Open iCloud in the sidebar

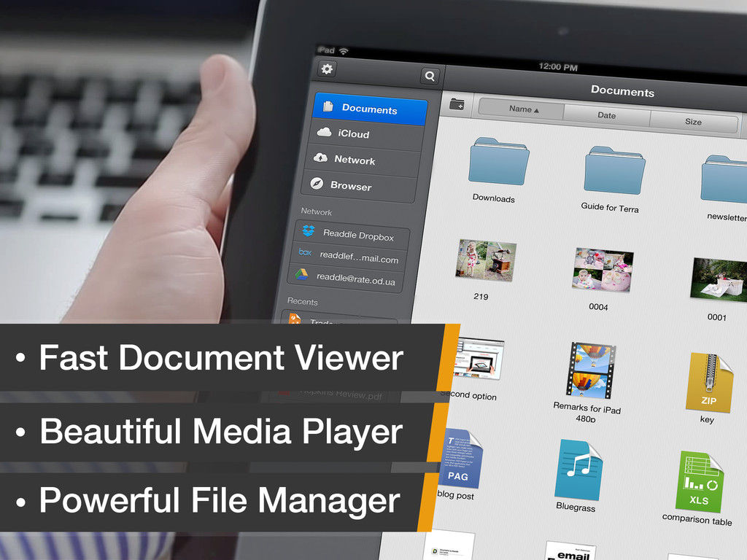click(366, 134)
